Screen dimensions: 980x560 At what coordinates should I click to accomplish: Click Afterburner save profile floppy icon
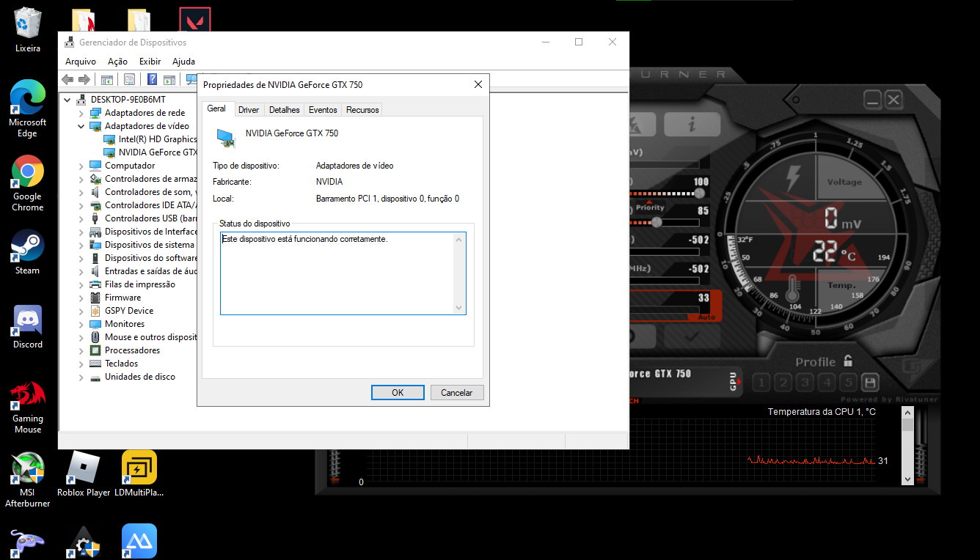click(870, 383)
